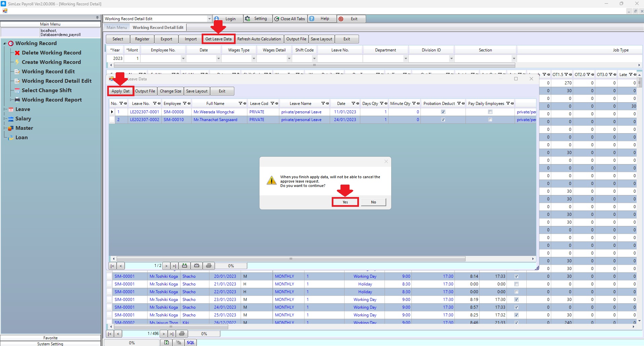Go to next page in Leave Data navigator
This screenshot has width=644, height=346.
pos(166,266)
